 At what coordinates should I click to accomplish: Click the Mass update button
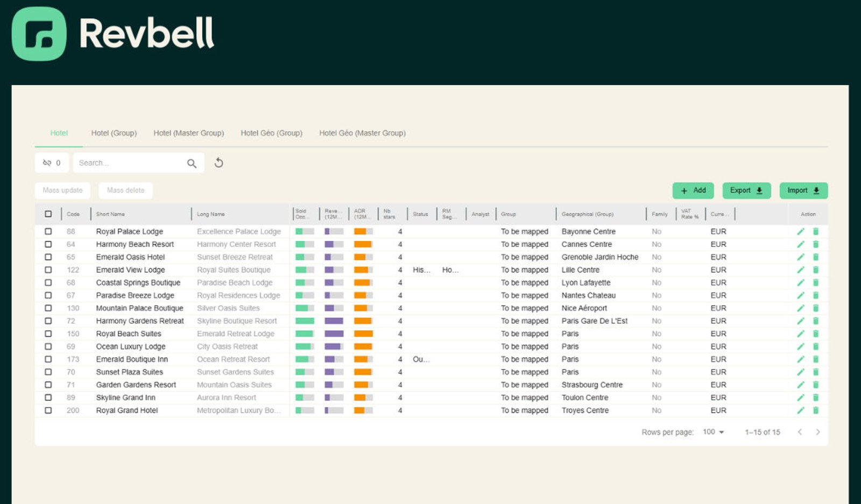pyautogui.click(x=62, y=190)
